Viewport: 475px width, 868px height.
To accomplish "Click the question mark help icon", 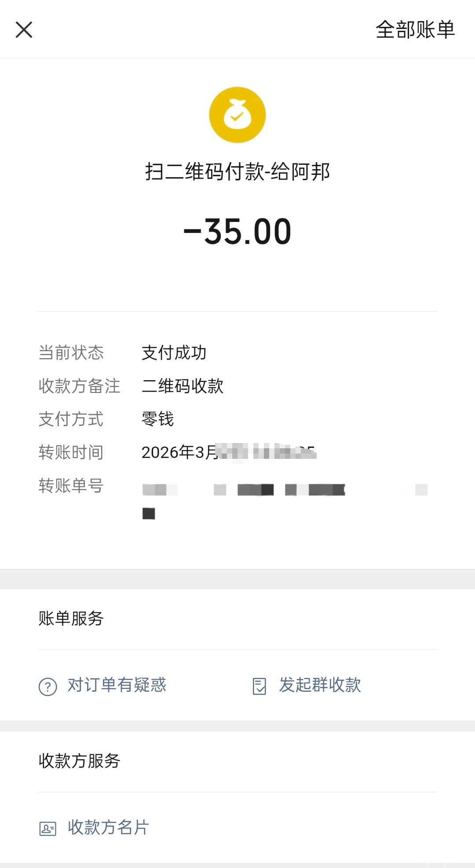I will [x=48, y=686].
